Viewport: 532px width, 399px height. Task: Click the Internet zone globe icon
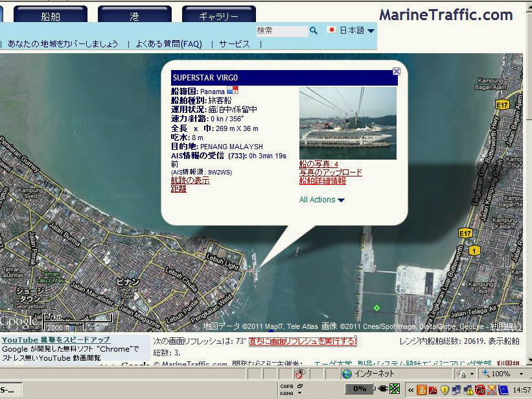pos(347,374)
